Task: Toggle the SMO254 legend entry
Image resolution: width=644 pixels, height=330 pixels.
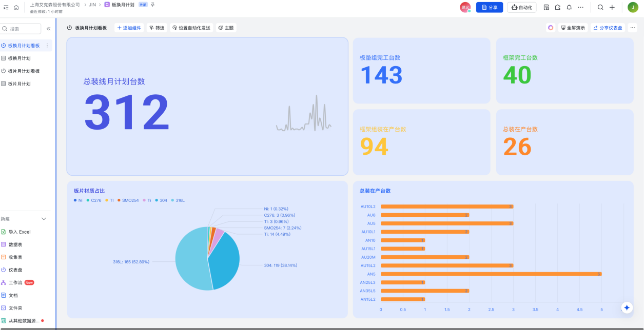Action: coord(127,200)
